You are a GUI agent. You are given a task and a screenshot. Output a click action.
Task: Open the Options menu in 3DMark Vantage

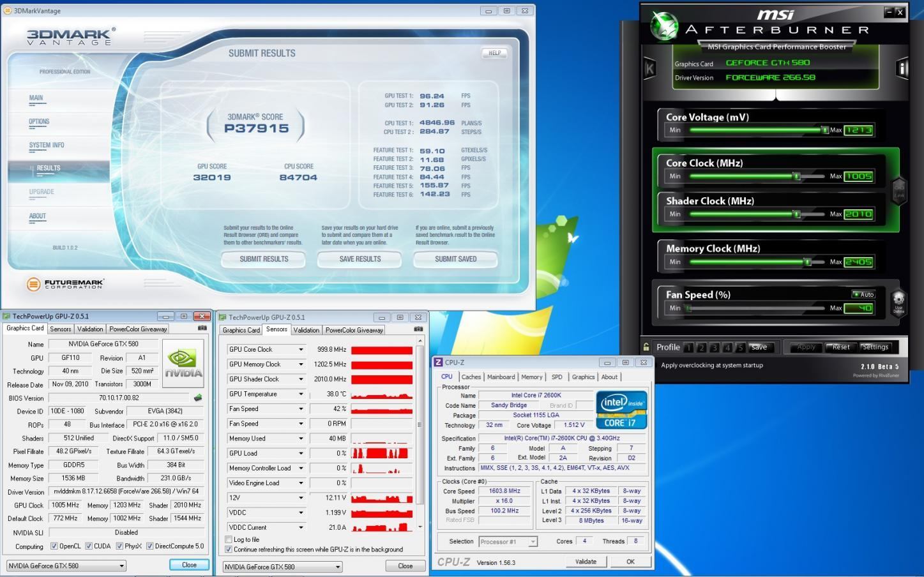point(39,121)
